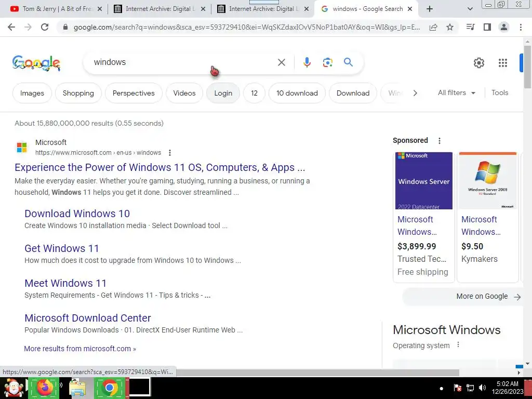Screen dimensions: 532x399
Task: Open the Download Windows 10 link
Action: pyautogui.click(x=77, y=214)
